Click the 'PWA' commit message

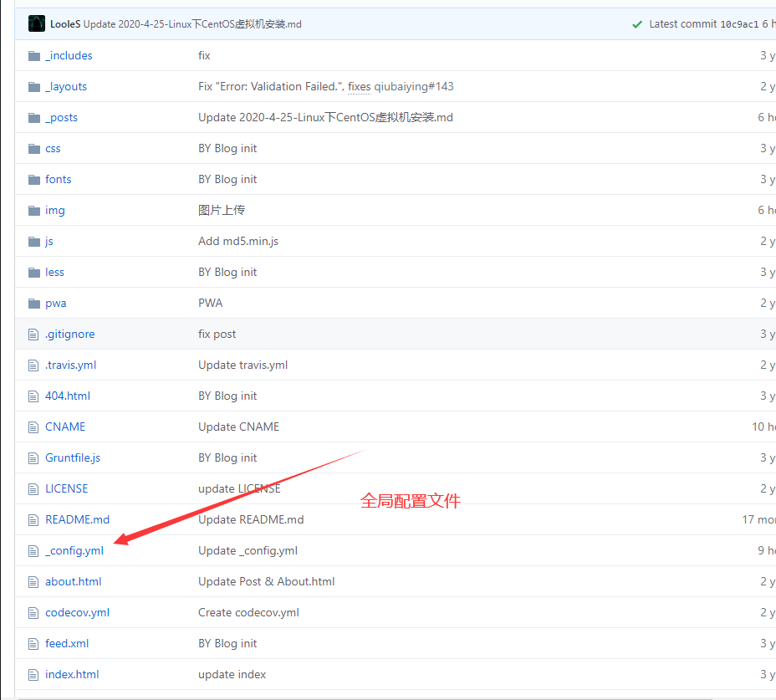211,303
